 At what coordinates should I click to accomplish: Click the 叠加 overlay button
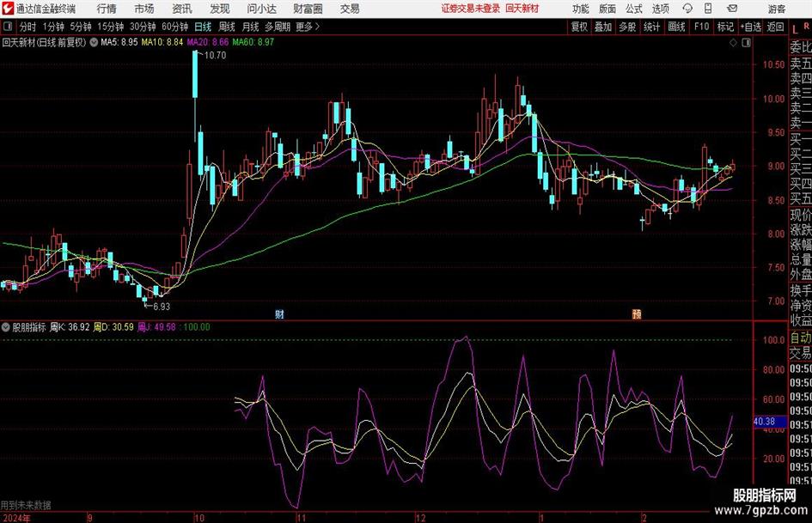(x=603, y=27)
